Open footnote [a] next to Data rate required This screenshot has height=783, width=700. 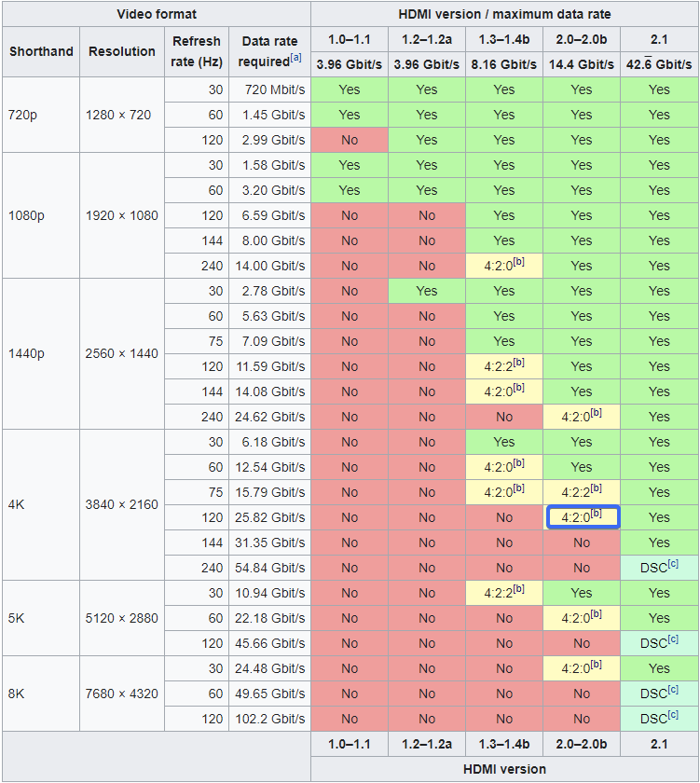click(x=296, y=58)
